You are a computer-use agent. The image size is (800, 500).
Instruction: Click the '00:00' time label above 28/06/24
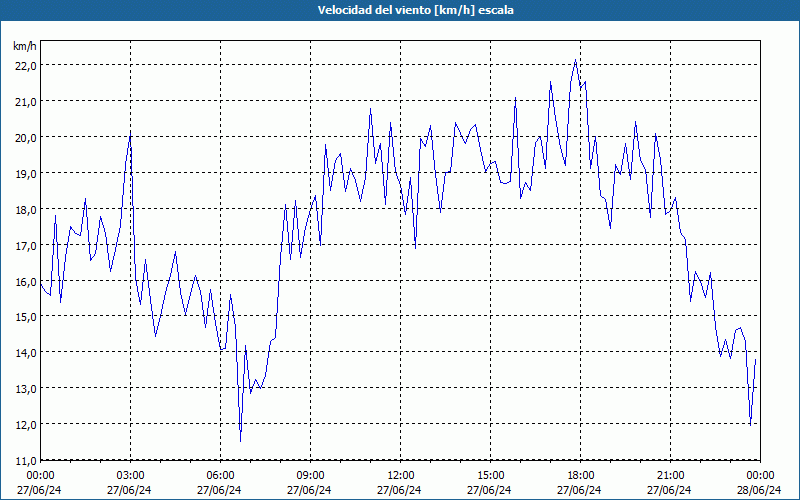click(760, 475)
